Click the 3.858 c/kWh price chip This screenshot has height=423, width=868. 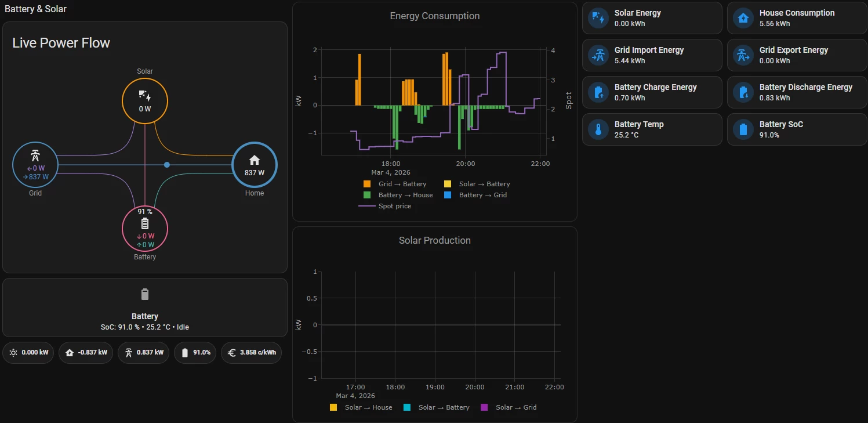251,352
